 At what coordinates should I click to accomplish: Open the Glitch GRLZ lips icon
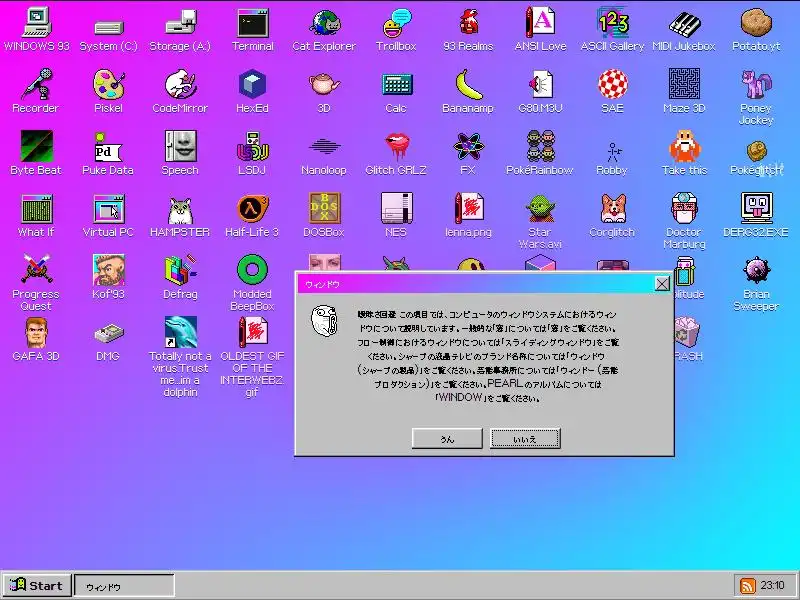[396, 147]
